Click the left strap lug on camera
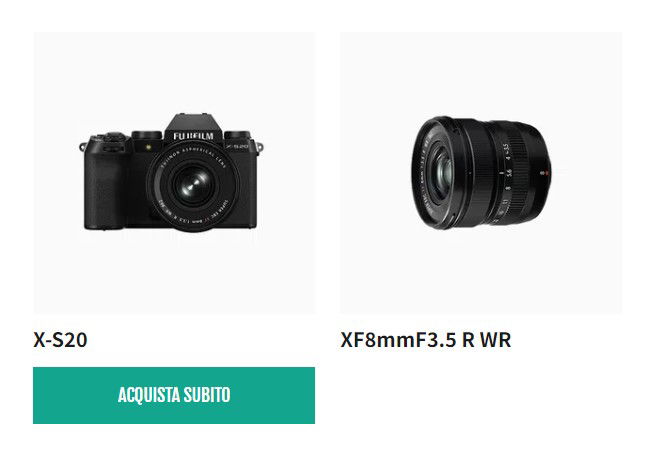Image resolution: width=655 pixels, height=463 pixels. [x=83, y=147]
